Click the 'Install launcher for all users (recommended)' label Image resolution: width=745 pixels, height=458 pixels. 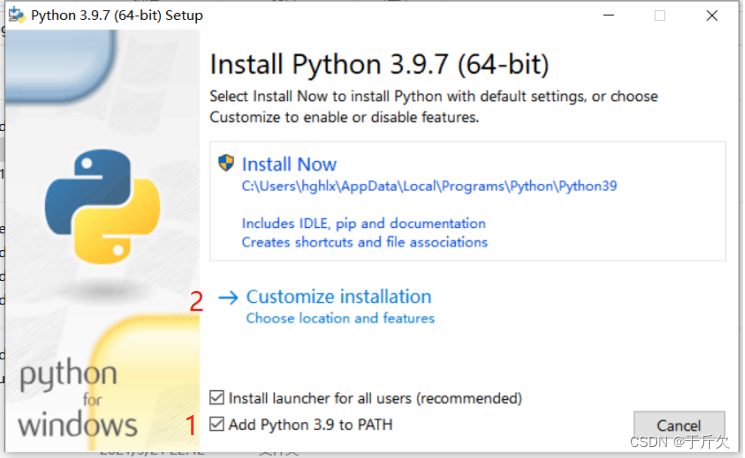coord(375,398)
